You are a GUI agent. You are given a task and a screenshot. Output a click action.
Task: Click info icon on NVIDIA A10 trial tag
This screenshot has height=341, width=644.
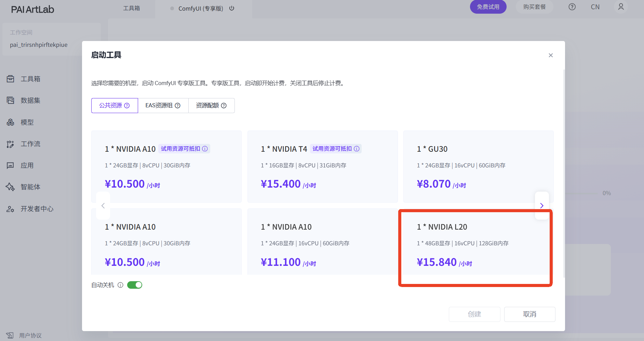205,149
